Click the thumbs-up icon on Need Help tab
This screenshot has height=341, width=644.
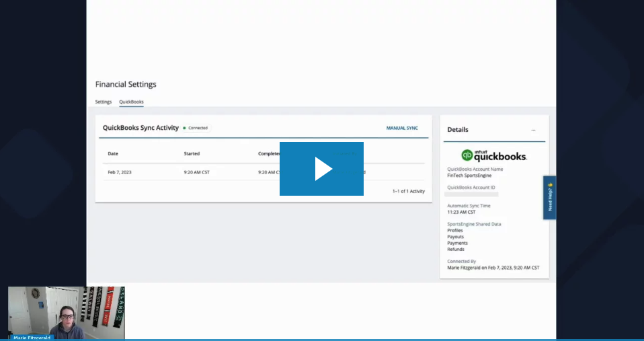click(x=550, y=184)
